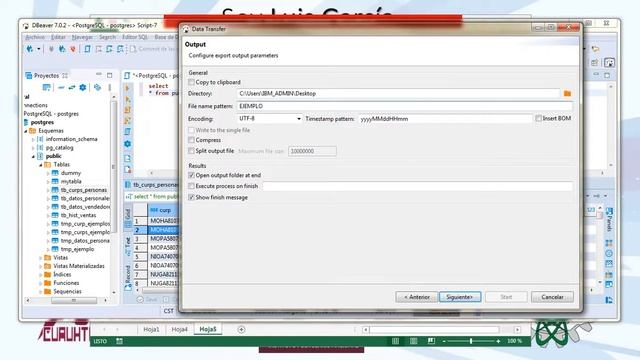The height and width of the screenshot is (360, 640).
Task: Uncheck Open output folder at end
Action: coord(191,175)
